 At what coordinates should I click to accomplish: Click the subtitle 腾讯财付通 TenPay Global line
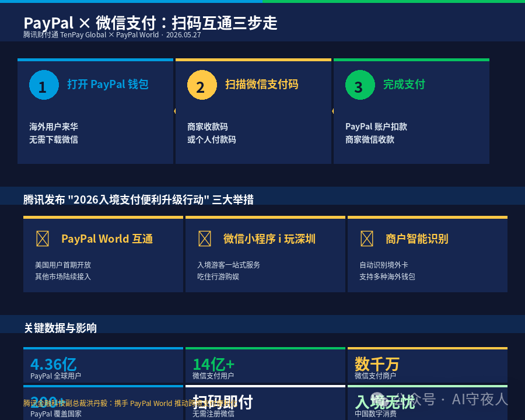click(x=112, y=35)
